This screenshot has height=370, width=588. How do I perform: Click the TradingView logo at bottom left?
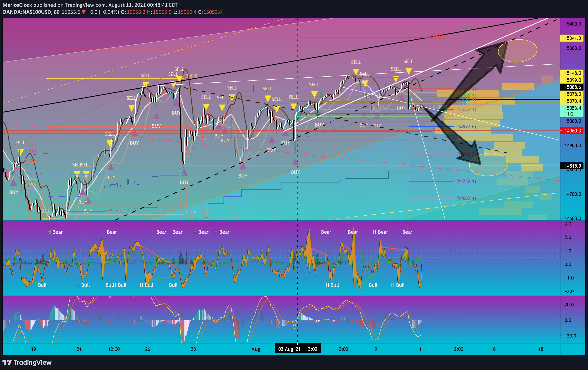point(27,362)
